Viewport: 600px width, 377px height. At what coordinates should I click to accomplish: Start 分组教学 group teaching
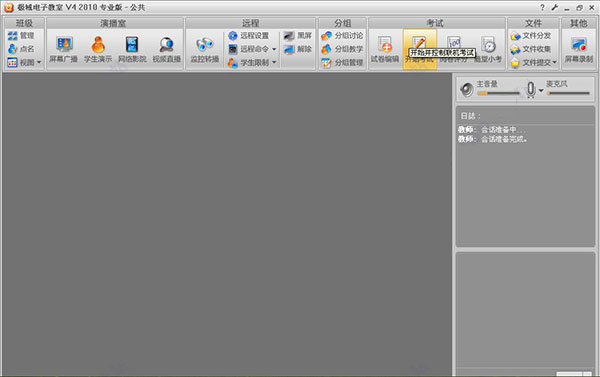342,49
